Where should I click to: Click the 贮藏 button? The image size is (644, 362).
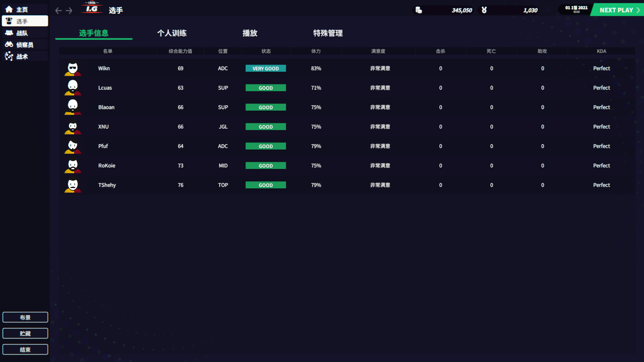[25, 333]
